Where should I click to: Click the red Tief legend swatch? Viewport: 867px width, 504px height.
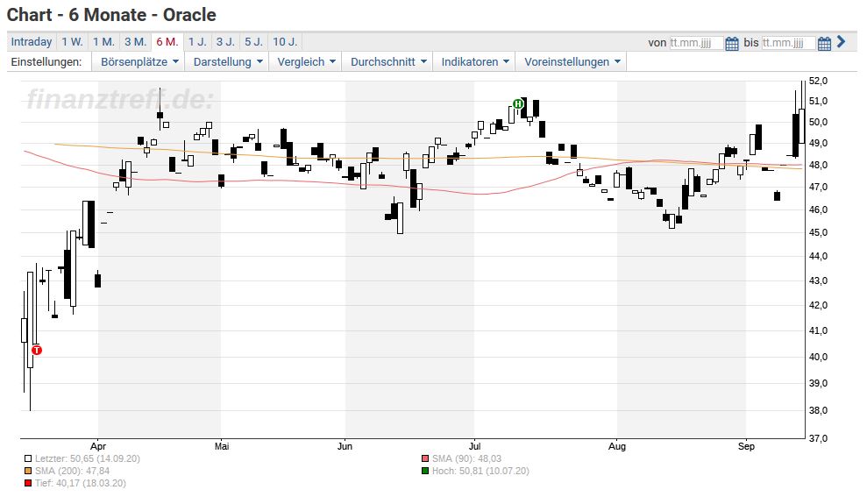click(x=28, y=483)
